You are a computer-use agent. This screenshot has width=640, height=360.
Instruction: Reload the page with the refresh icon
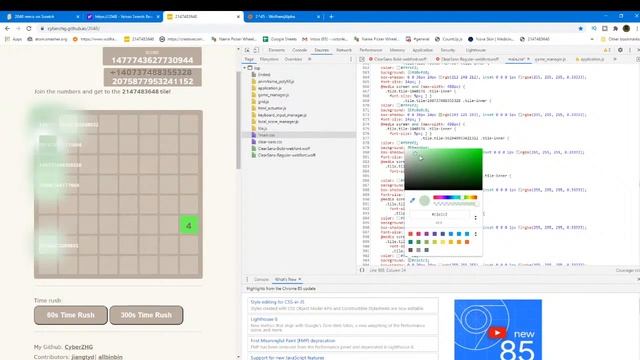[29, 28]
